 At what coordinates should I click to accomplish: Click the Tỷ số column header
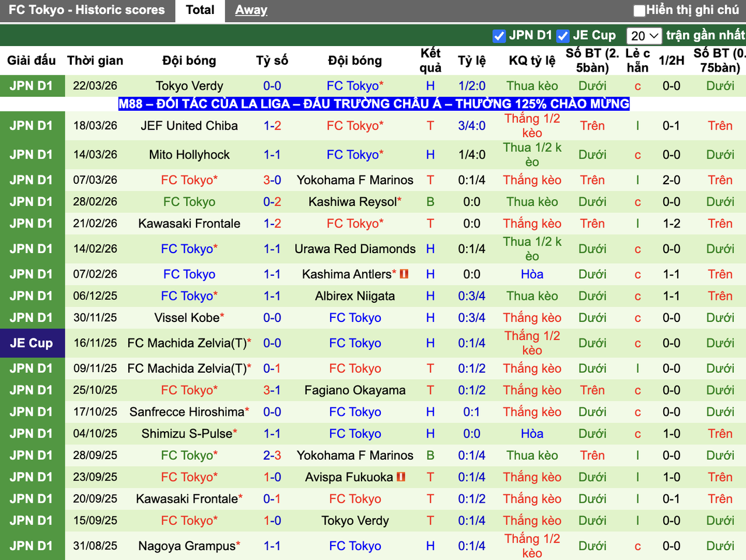tap(272, 60)
